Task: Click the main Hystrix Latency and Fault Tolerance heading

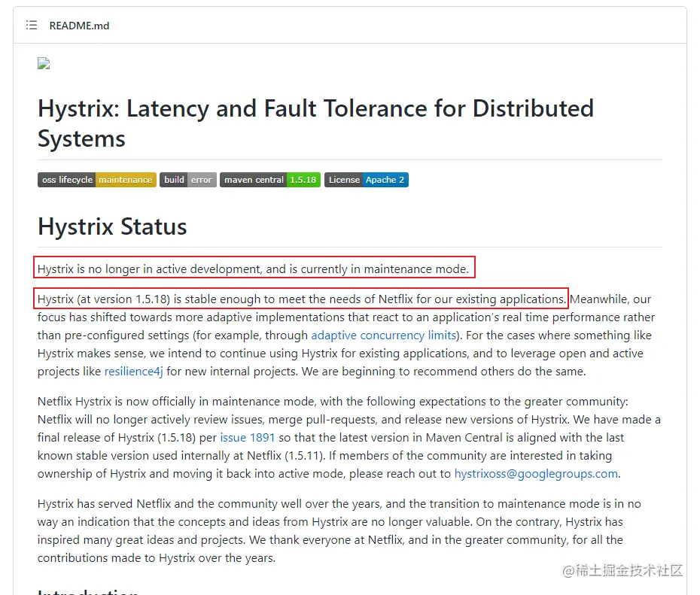Action: click(x=315, y=123)
